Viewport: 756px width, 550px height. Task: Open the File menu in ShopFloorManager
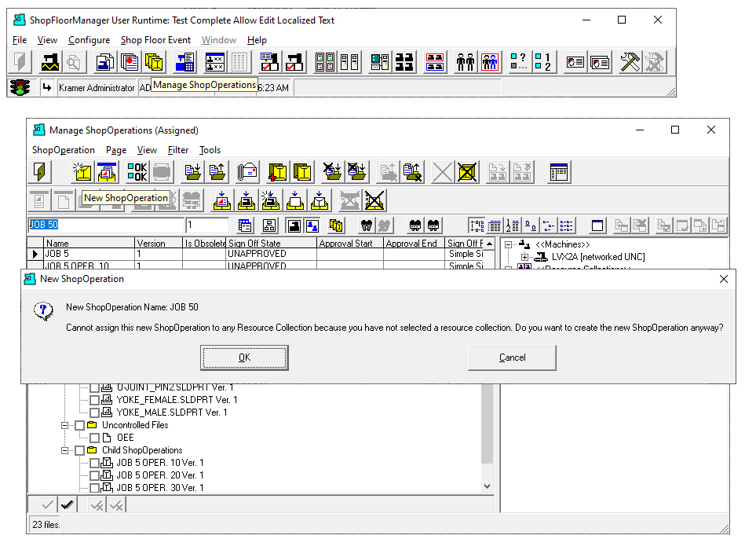tap(20, 40)
